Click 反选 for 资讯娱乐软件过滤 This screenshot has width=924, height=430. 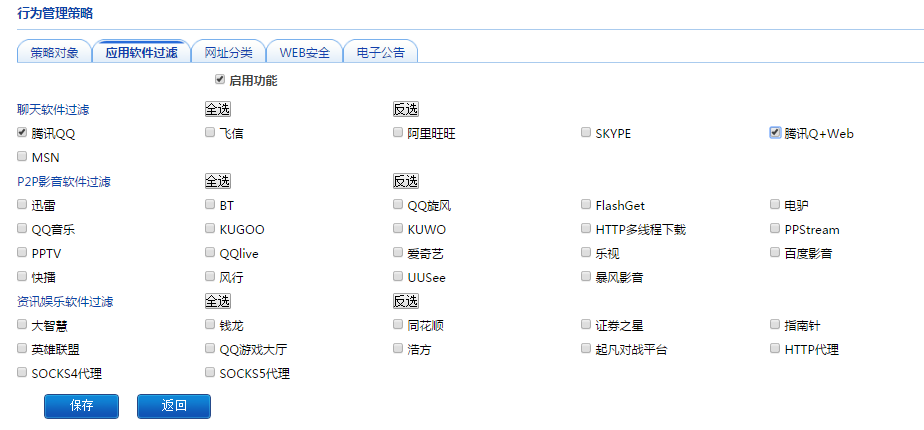pos(405,301)
